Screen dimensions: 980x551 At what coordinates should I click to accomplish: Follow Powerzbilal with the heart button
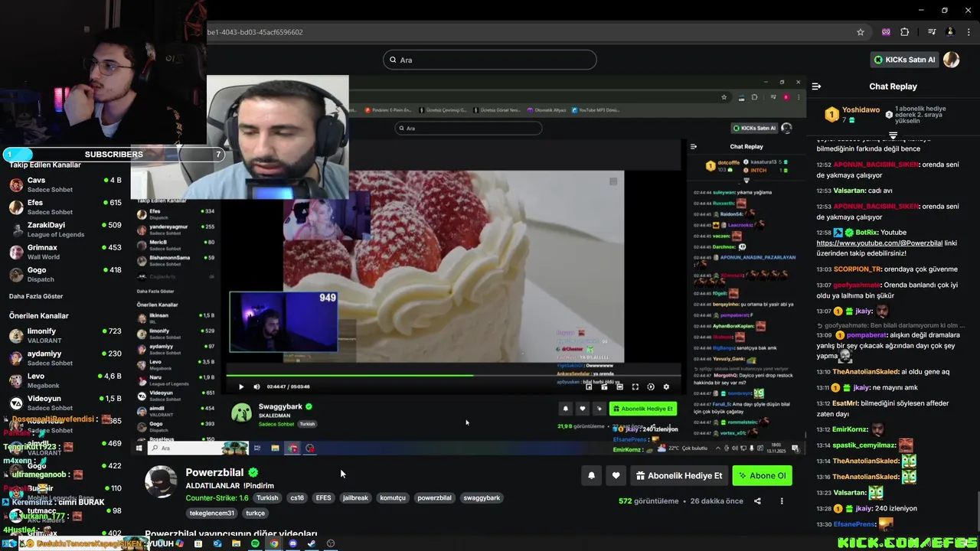coord(616,475)
